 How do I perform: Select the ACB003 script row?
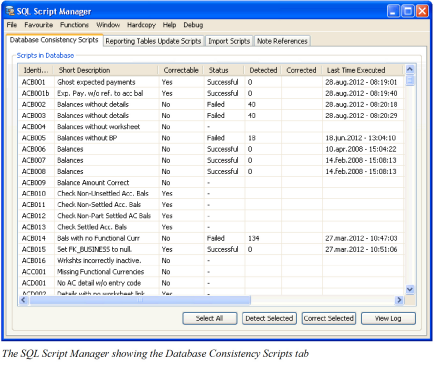tap(211, 116)
